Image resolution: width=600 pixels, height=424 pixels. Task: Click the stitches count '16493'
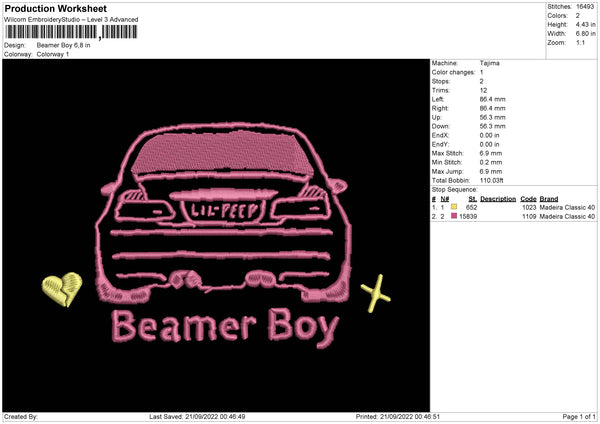click(x=585, y=7)
